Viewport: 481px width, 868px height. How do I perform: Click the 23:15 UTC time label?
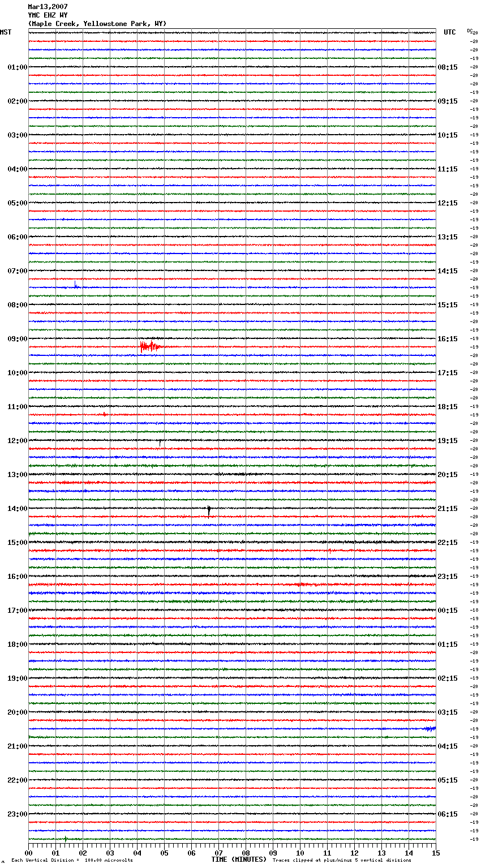click(x=448, y=577)
